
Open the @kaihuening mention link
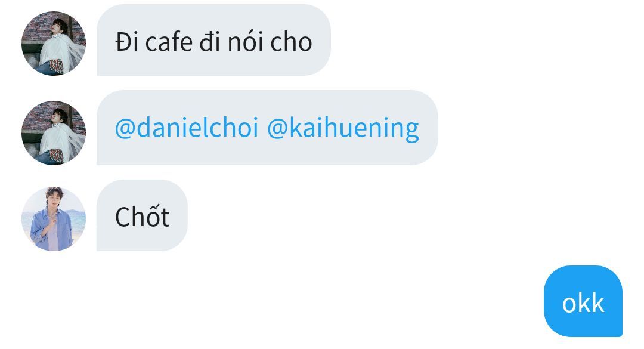click(x=343, y=128)
